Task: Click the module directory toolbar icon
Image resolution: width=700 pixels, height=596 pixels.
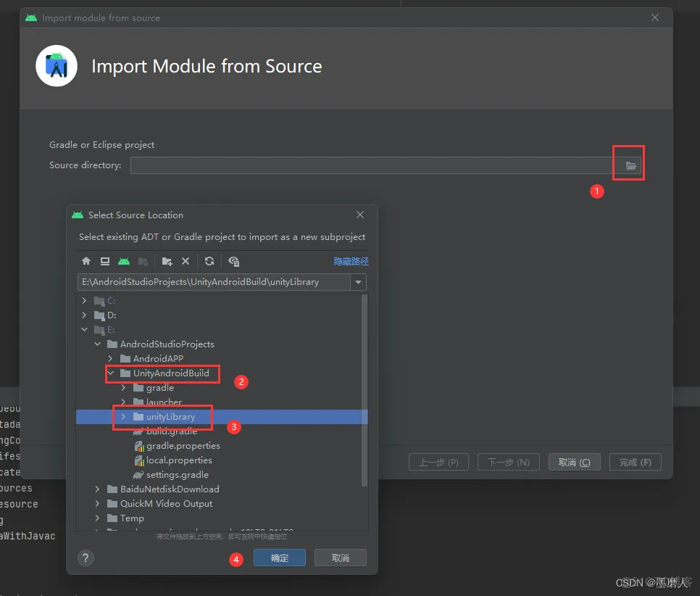Action: click(143, 261)
